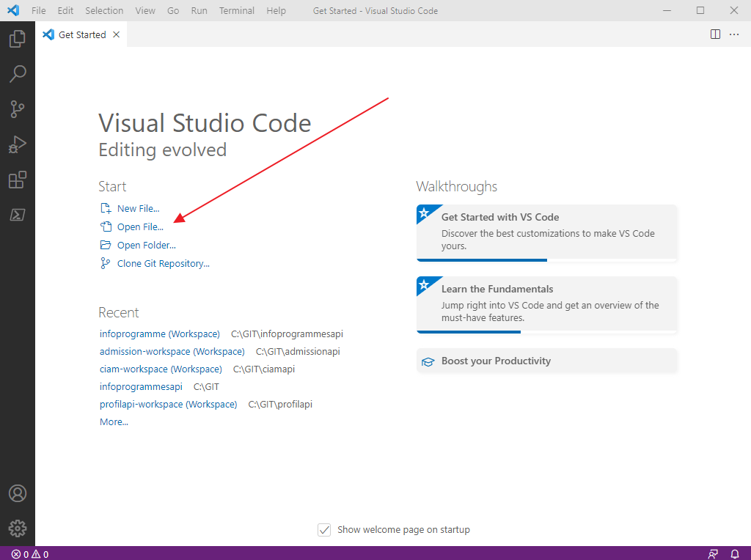Viewport: 751px width, 560px height.
Task: Click the Open File... link
Action: (x=140, y=227)
